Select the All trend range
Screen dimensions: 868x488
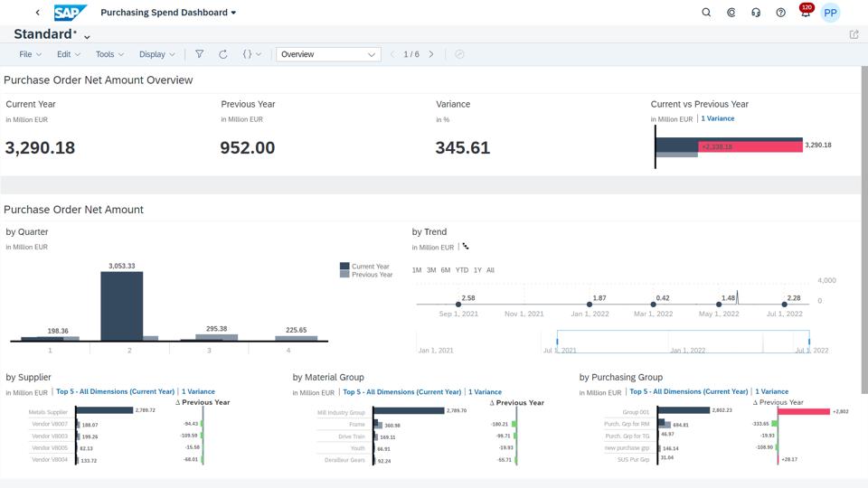pos(490,270)
